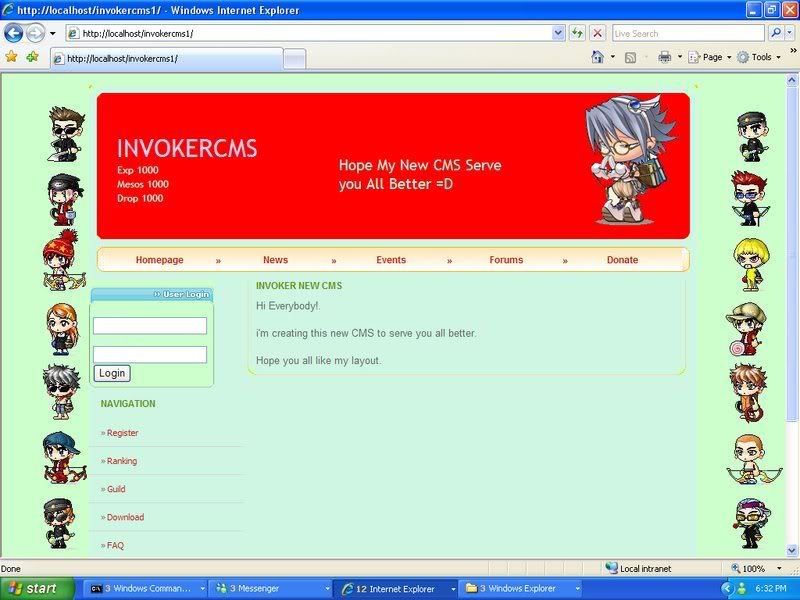Viewport: 800px width, 600px height.
Task: Click the RSS feeds icon
Action: pyautogui.click(x=630, y=57)
